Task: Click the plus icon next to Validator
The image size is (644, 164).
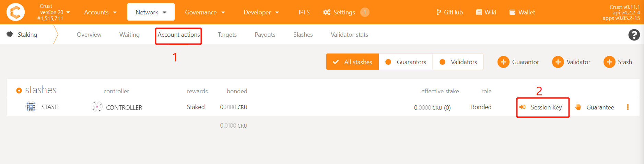Action: 558,62
